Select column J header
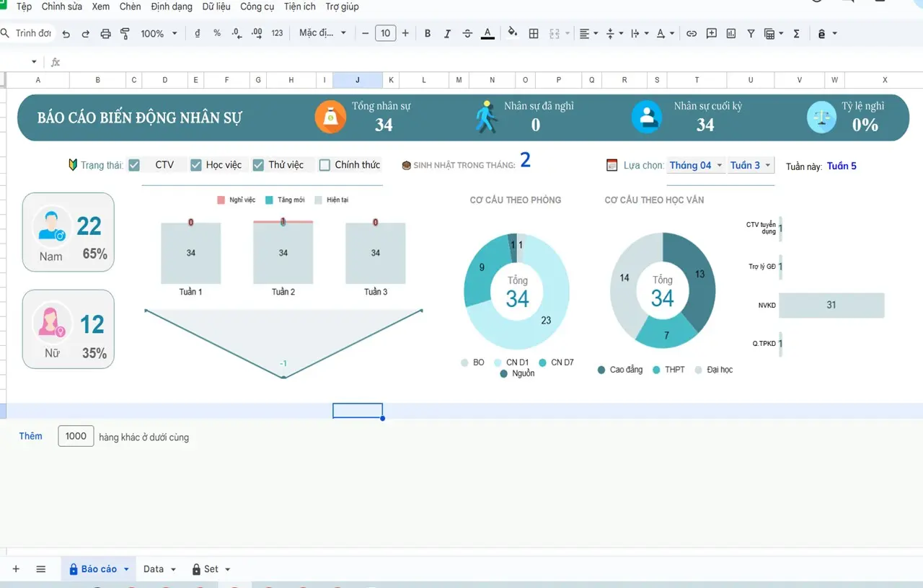 coord(358,80)
